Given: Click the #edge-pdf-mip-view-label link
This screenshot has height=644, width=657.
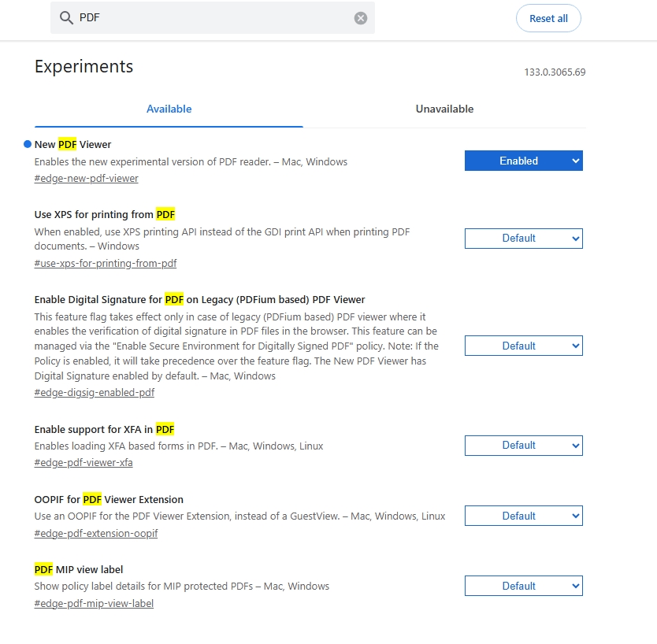Looking at the screenshot, I should click(94, 604).
